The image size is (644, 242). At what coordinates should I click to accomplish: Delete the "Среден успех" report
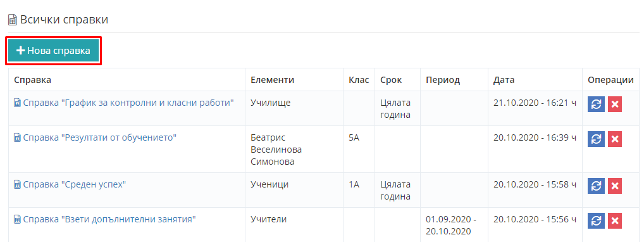[x=615, y=186]
